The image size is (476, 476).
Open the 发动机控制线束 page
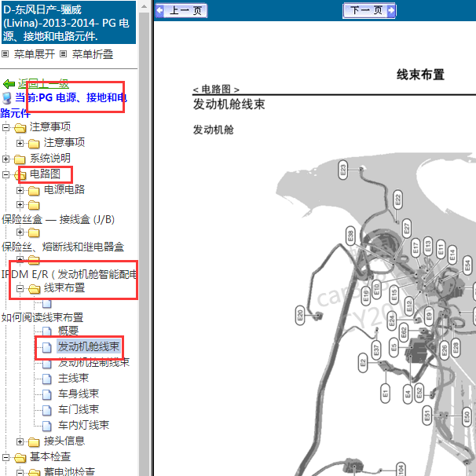point(93,362)
